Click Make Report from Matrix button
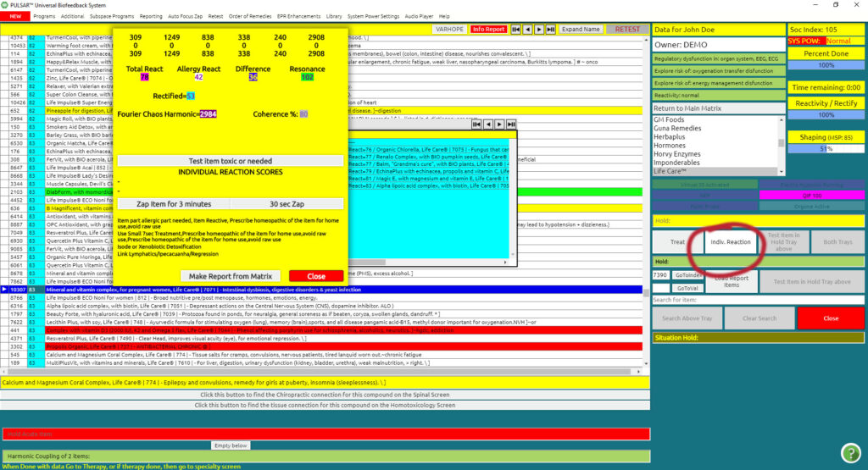868x470 pixels. coord(230,276)
